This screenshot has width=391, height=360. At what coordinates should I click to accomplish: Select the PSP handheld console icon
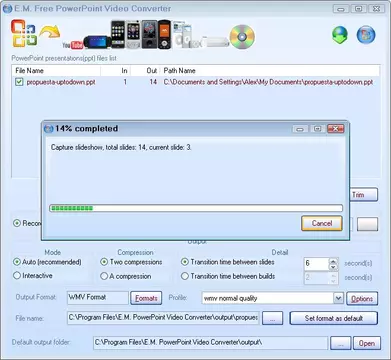97,42
